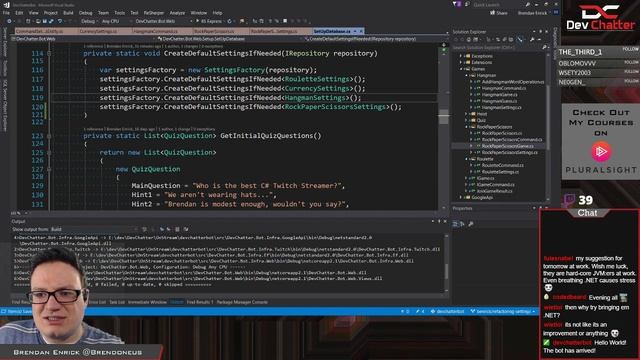Collapse code fold at line 127
640x360 pixels.
[x=49, y=169]
